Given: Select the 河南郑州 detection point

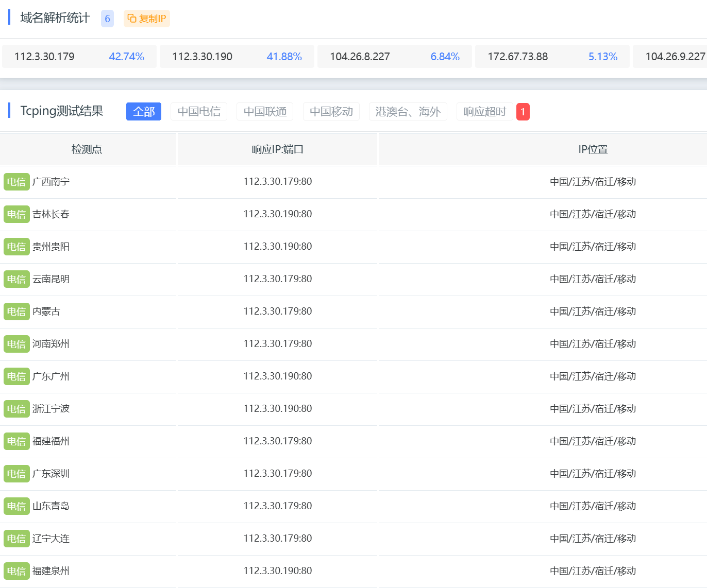Looking at the screenshot, I should coord(51,344).
